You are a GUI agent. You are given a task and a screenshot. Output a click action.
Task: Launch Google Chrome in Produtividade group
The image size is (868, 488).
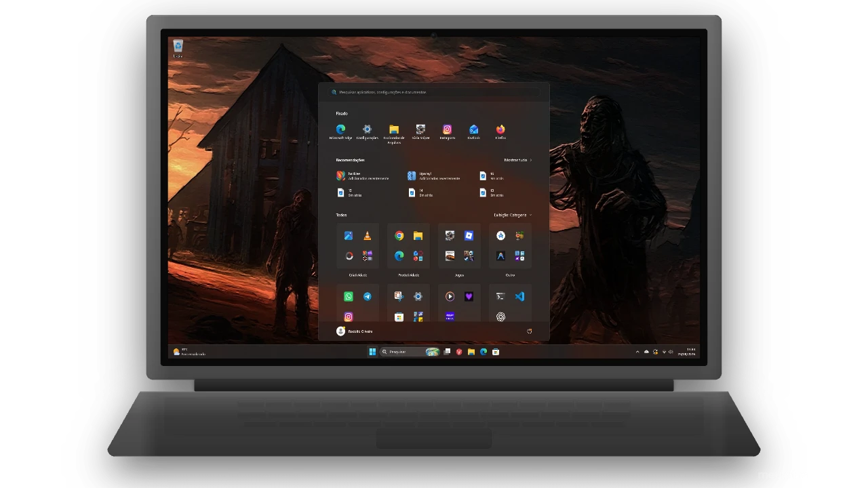click(399, 236)
